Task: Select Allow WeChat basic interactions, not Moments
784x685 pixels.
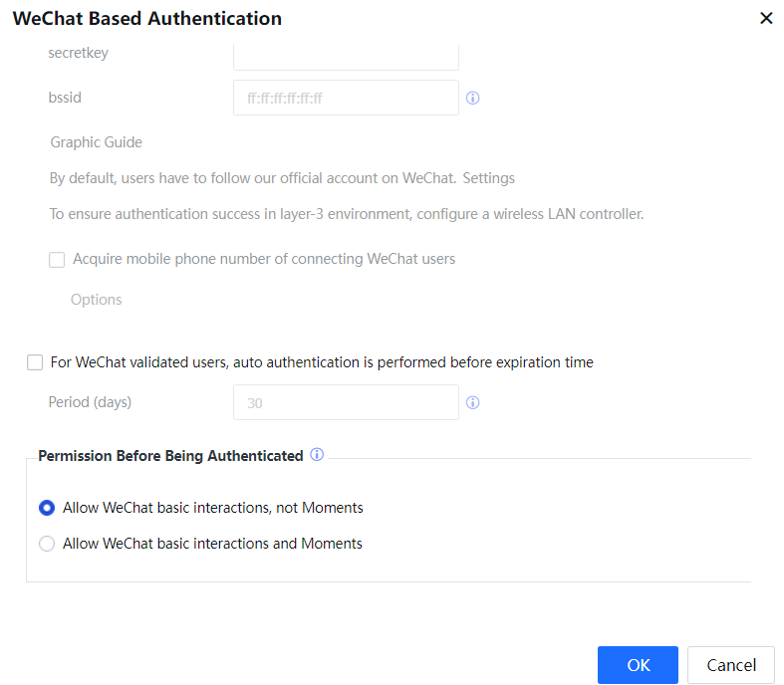Action: [47, 508]
